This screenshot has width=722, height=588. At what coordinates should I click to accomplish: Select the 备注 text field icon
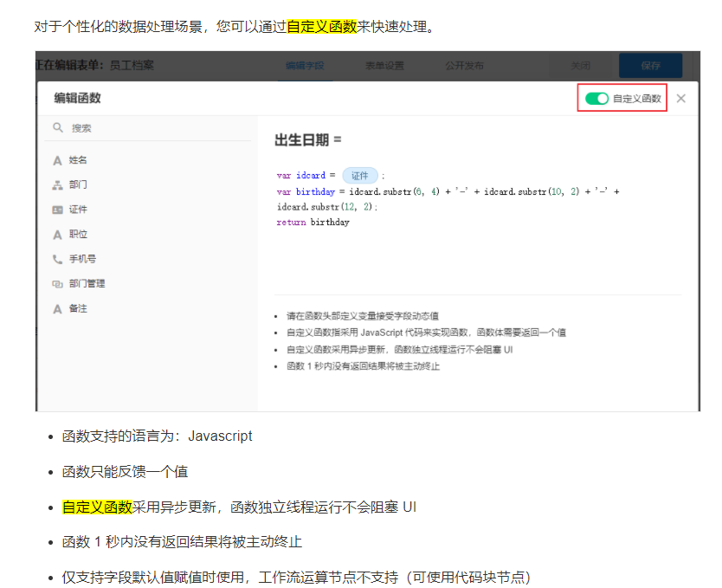(x=57, y=308)
